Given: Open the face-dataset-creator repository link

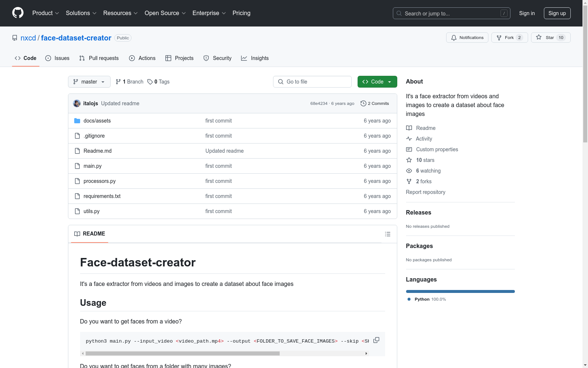Looking at the screenshot, I should click(x=76, y=38).
